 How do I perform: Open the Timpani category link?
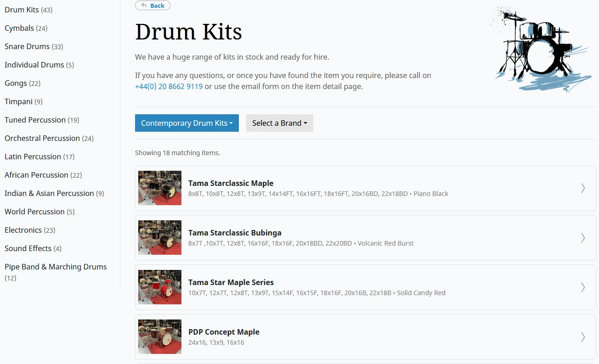point(18,101)
